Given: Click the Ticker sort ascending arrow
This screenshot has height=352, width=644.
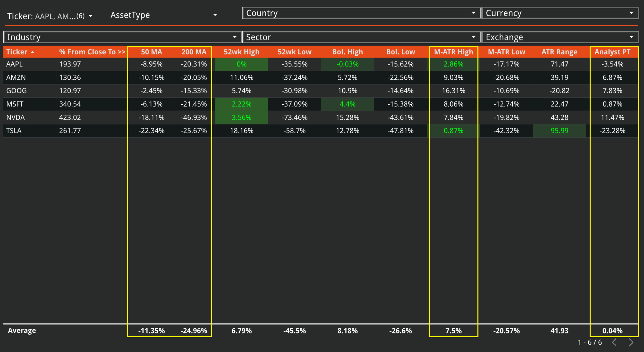Looking at the screenshot, I should click(32, 52).
